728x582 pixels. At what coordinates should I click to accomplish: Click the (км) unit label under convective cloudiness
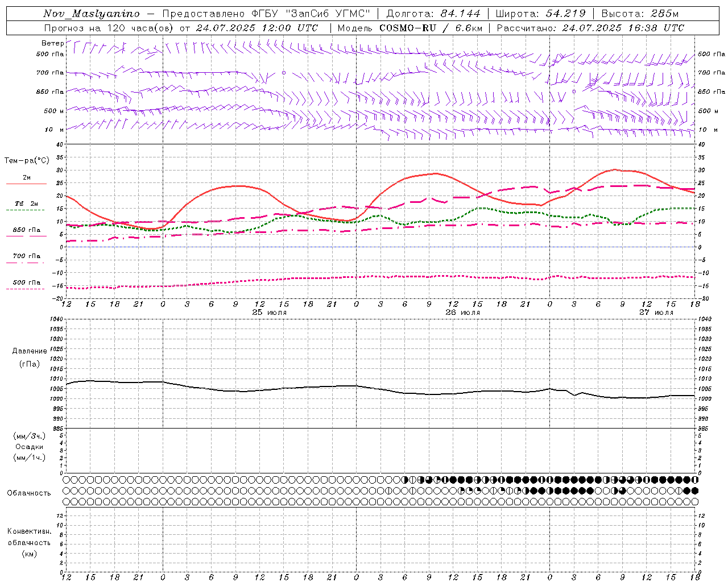pos(29,554)
